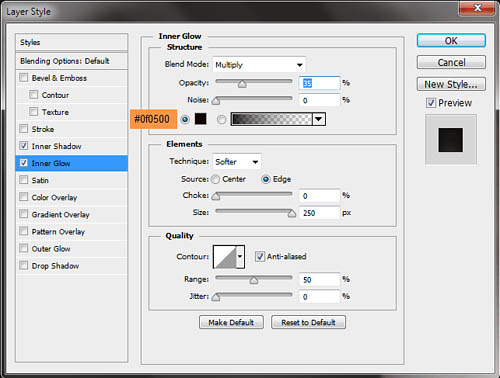Screen dimensions: 500x378
Task: Click the black glow color swatch
Action: [200, 119]
